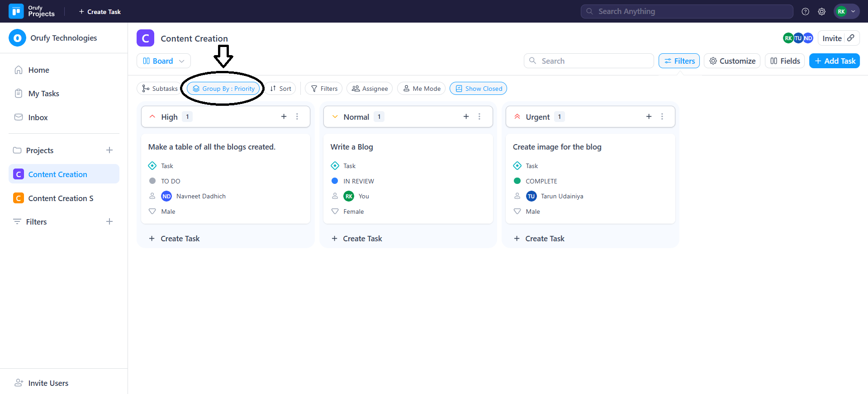The width and height of the screenshot is (868, 394).
Task: Click the blue IN REVIEW status dot
Action: (x=335, y=181)
